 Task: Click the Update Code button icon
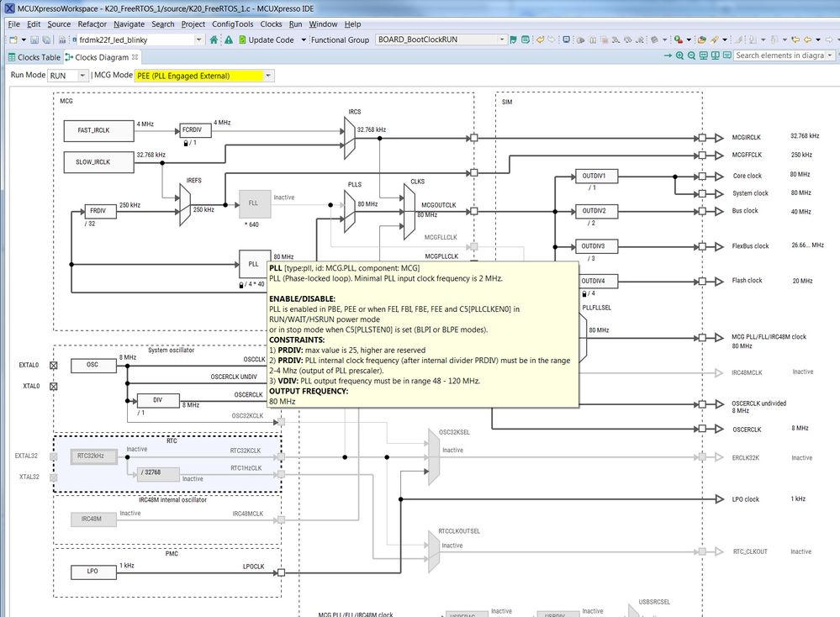tap(243, 39)
